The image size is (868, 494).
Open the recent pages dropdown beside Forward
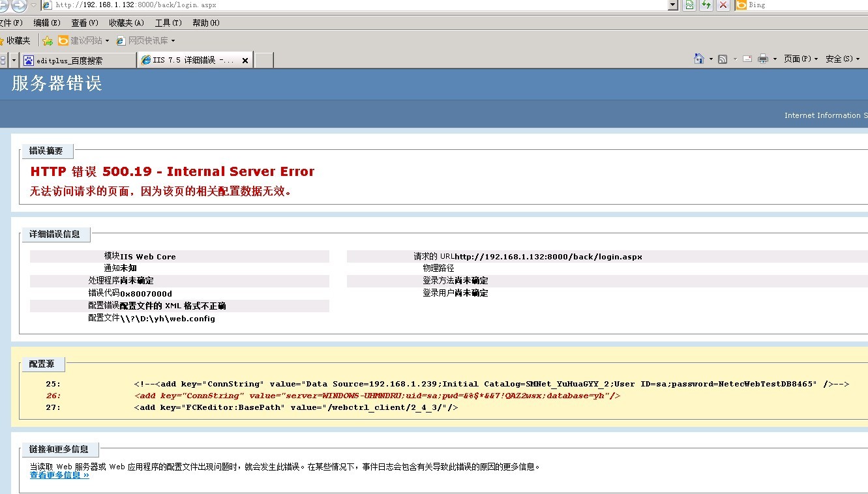tap(33, 5)
